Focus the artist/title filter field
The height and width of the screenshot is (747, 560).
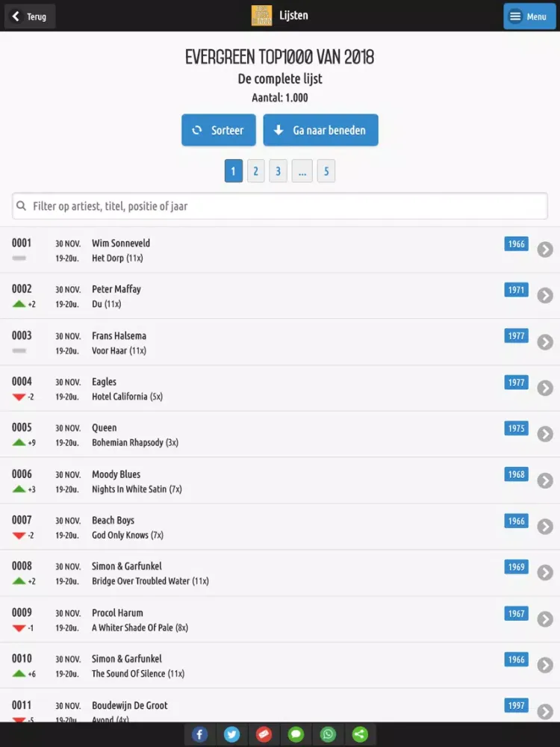tap(280, 206)
